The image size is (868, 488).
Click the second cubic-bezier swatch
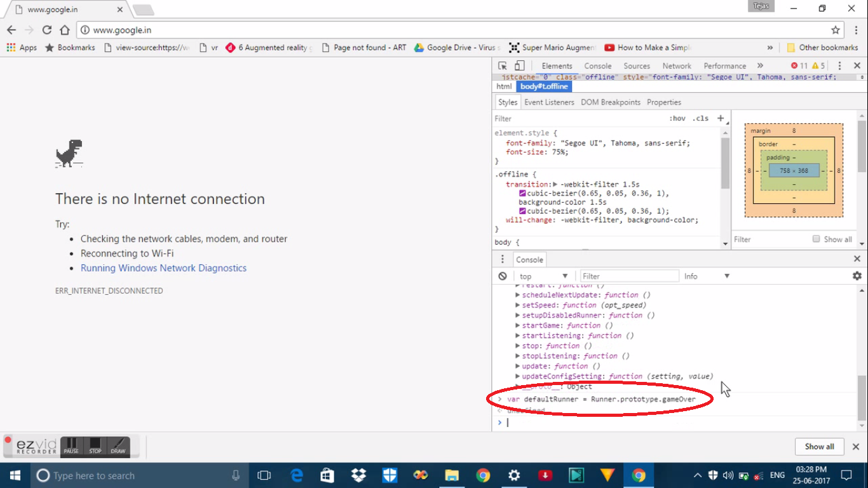point(522,211)
